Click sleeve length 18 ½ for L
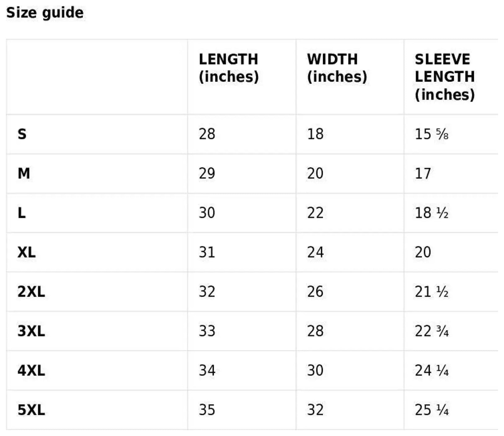Screen dimensions: 504x436 click(x=431, y=213)
